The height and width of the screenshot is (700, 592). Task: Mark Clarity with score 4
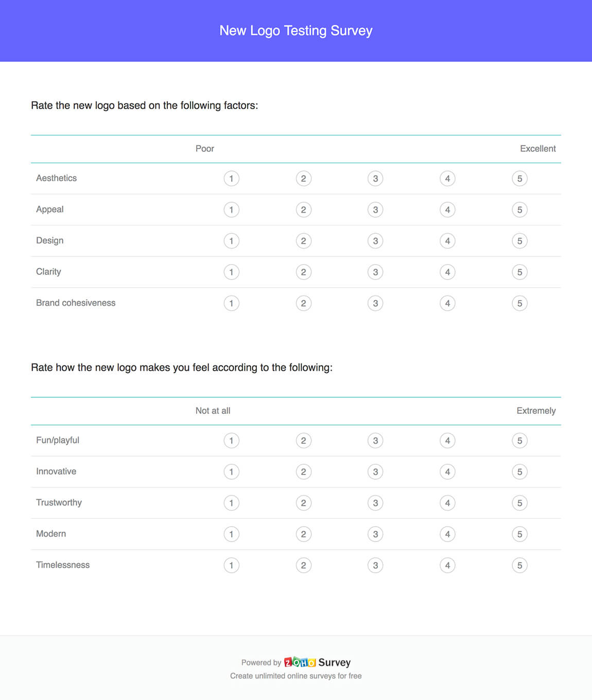coord(447,272)
